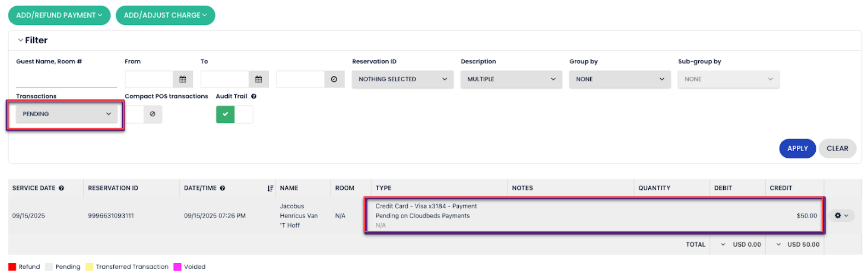Expand the Reservation ID dropdown
The image size is (868, 276).
click(402, 79)
